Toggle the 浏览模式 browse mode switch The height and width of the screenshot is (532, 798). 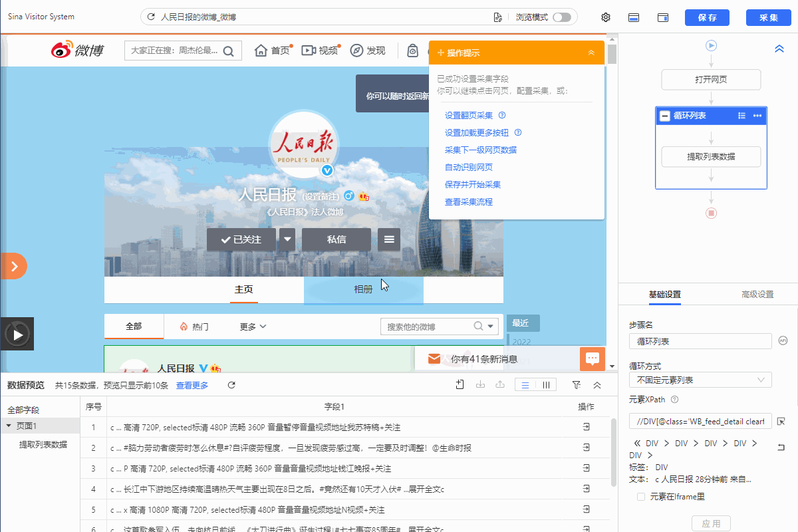pyautogui.click(x=561, y=17)
